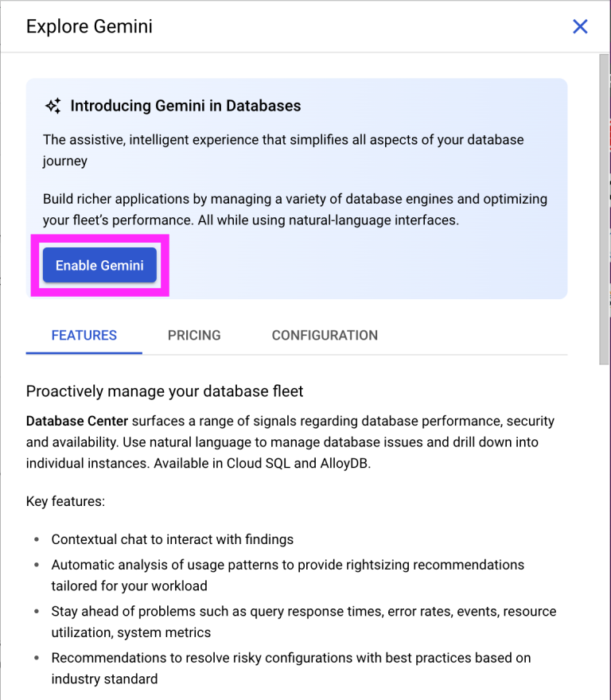The image size is (611, 700).
Task: Click the "Key features:" label
Action: coord(65,502)
